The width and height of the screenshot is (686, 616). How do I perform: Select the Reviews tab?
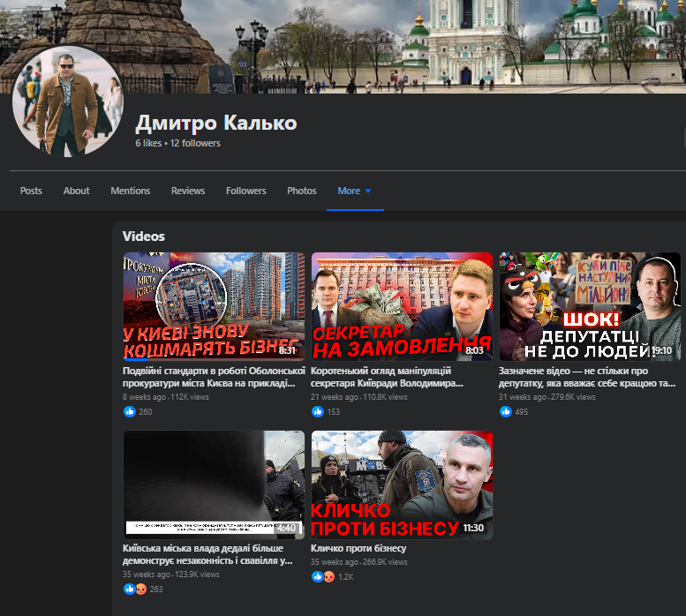pyautogui.click(x=187, y=191)
